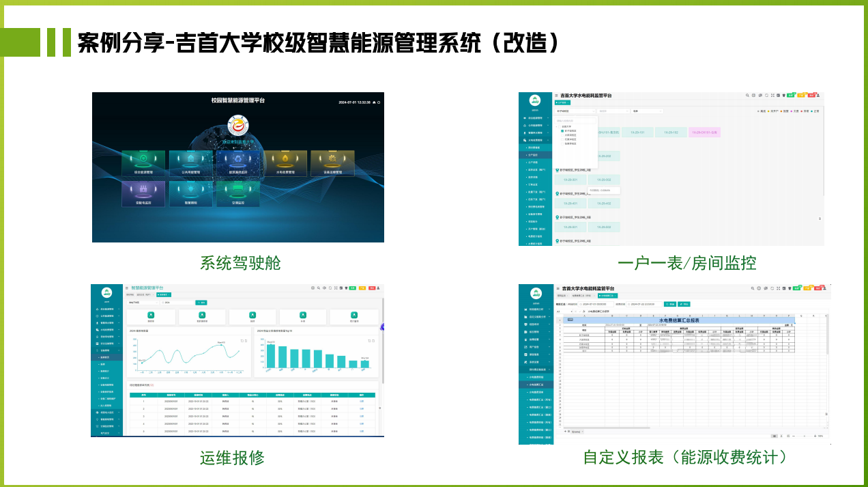Screen dimensions: 868x487
Task: Collapse the expanded 设备管理 sidebar menu in the repair screen
Action: point(108,350)
